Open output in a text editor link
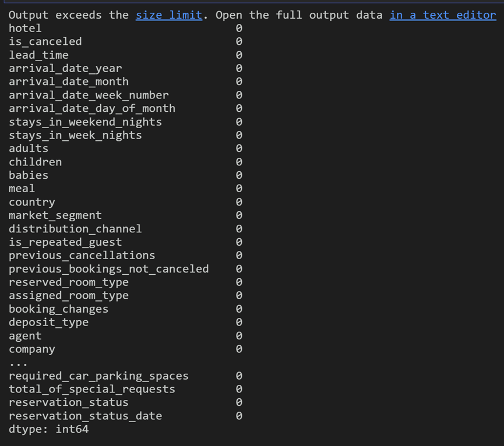504x446 pixels. [x=443, y=15]
